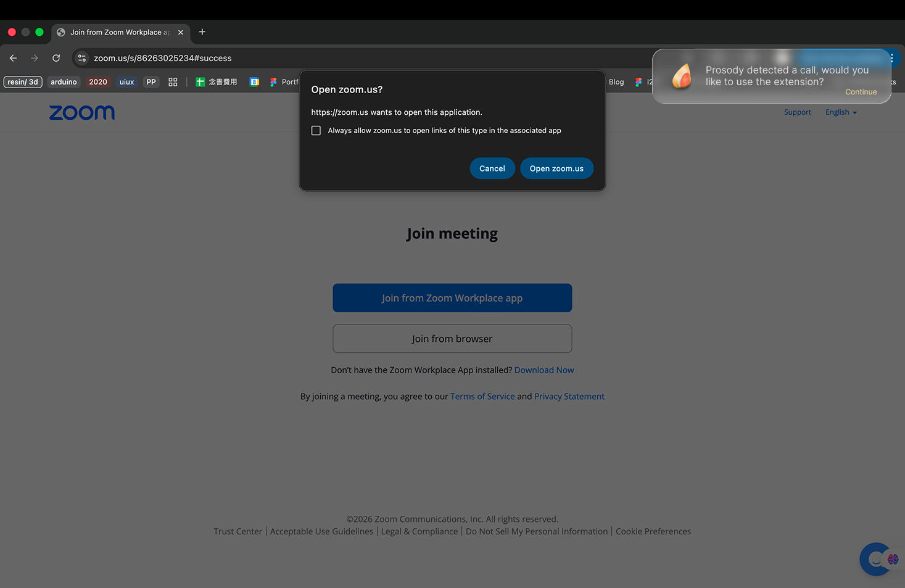This screenshot has width=905, height=588.
Task: Open the Chrome three-dot menu
Action: 891,58
